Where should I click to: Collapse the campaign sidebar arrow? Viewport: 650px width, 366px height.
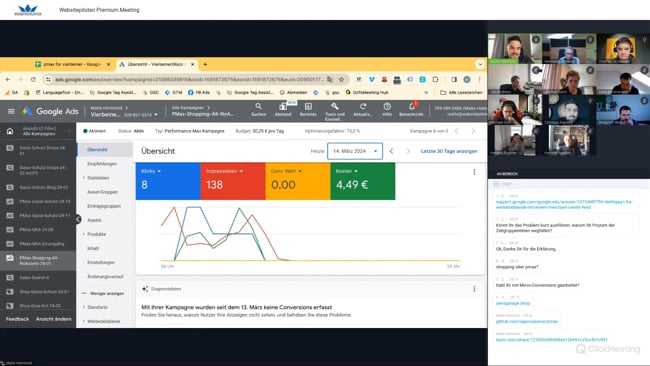click(x=78, y=219)
